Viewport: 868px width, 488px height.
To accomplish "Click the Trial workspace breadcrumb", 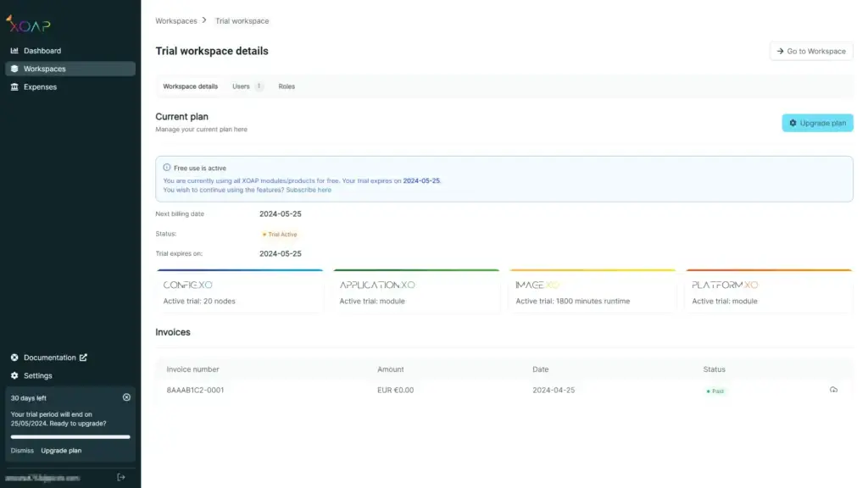I will click(242, 21).
